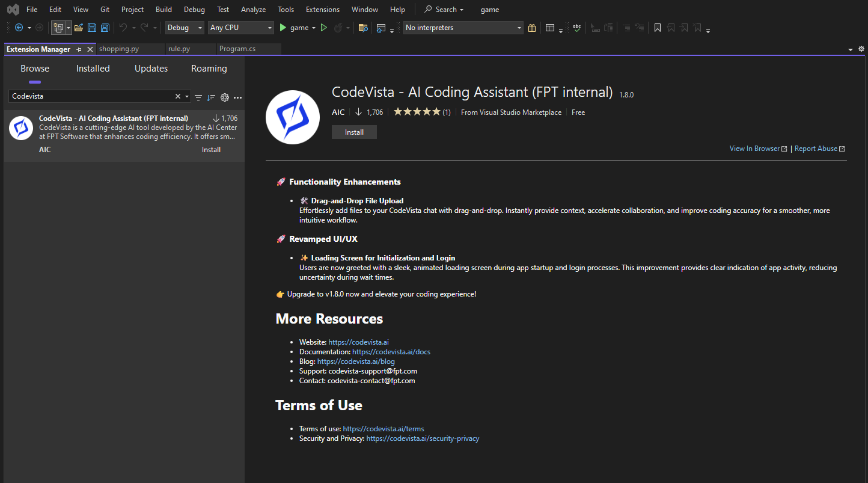The width and height of the screenshot is (868, 483).
Task: Click the Visual Studio logo icon
Action: click(x=13, y=10)
